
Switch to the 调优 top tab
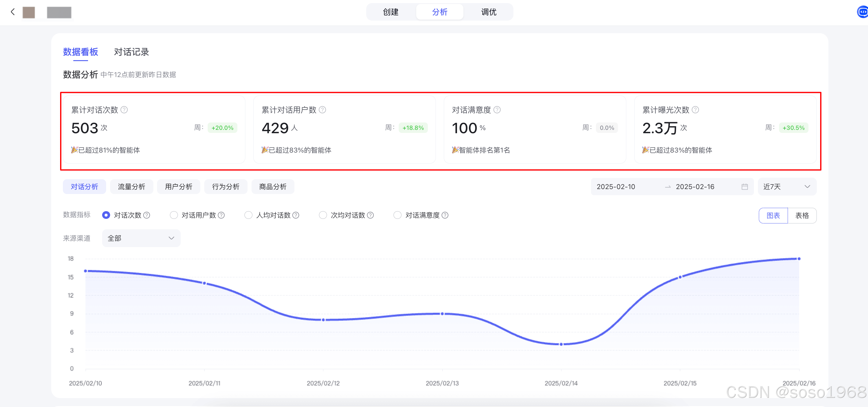(488, 12)
